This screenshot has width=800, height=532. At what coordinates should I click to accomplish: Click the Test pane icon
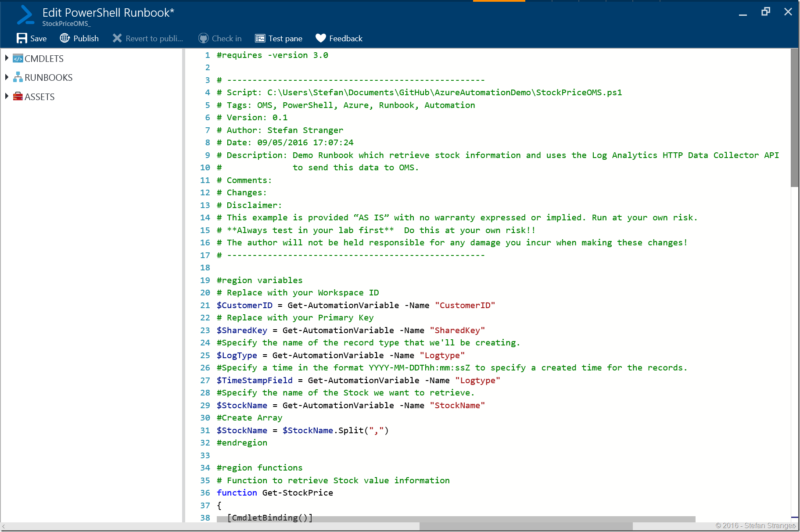click(x=260, y=38)
